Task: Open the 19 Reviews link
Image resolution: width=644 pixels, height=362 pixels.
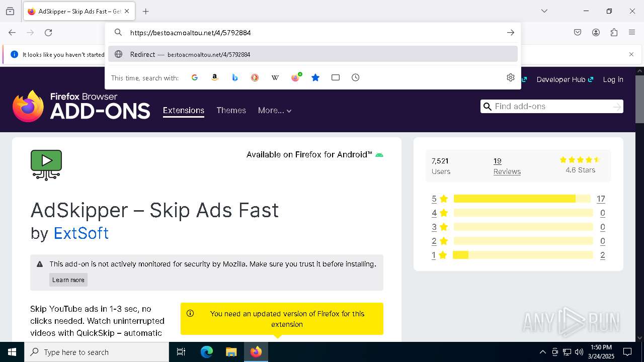Action: pyautogui.click(x=507, y=166)
